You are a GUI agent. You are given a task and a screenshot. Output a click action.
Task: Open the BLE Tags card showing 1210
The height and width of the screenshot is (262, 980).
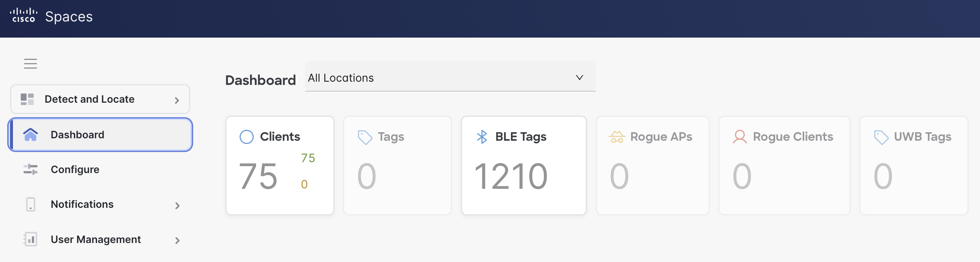pos(524,166)
